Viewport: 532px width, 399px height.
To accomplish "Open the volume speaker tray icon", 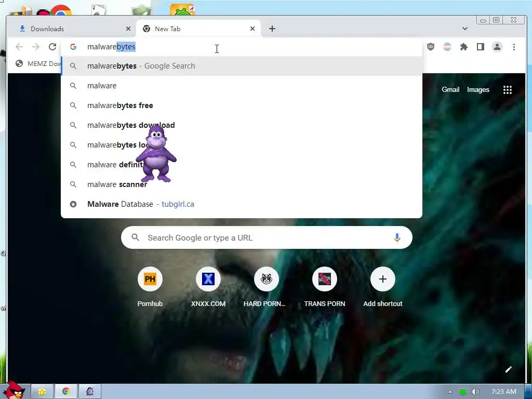I will 475,392.
